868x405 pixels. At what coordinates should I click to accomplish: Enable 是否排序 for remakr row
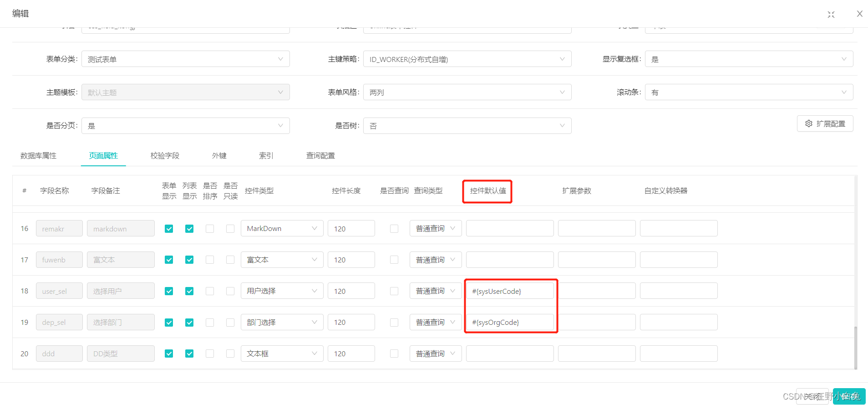tap(210, 229)
